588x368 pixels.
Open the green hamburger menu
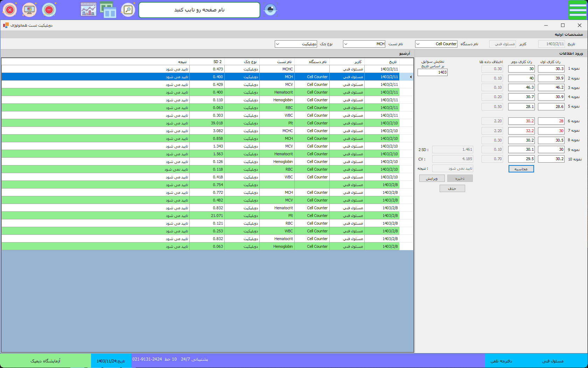pos(577,10)
